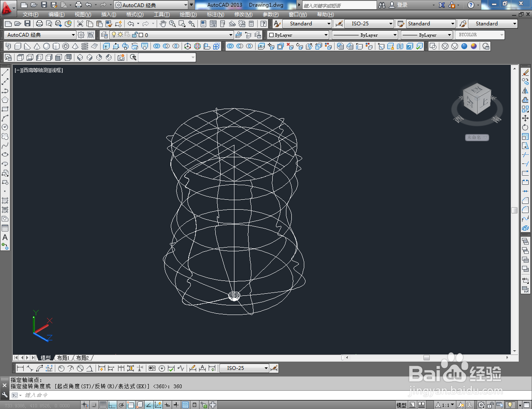
Task: Click the annotation scale 1:1 button
Action: coord(445,405)
